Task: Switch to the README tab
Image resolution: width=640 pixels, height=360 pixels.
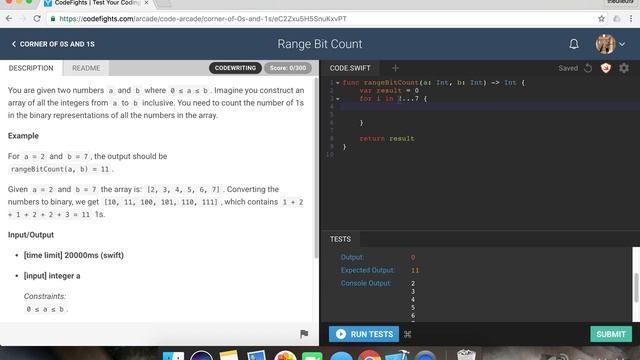Action: 86,68
